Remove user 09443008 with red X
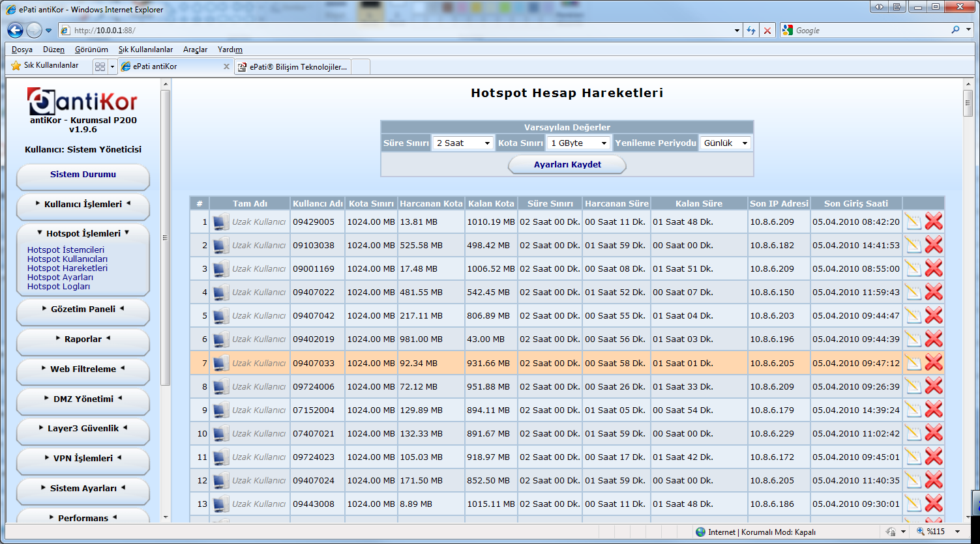This screenshot has width=980, height=544. [x=934, y=504]
